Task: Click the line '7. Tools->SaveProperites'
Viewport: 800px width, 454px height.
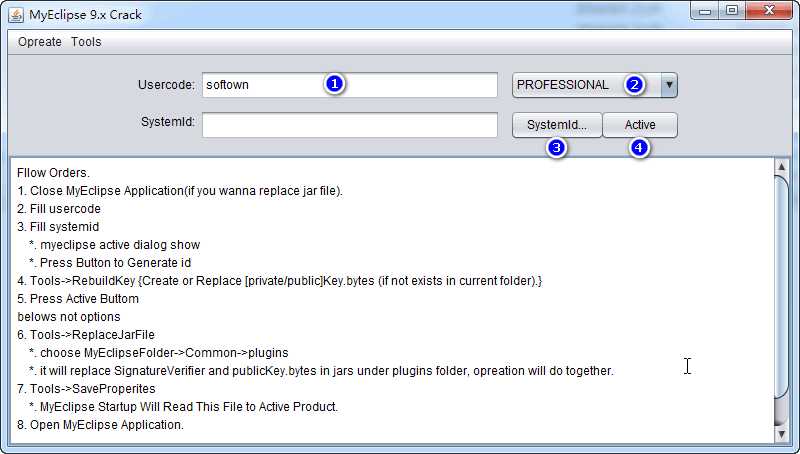Action: coord(86,389)
